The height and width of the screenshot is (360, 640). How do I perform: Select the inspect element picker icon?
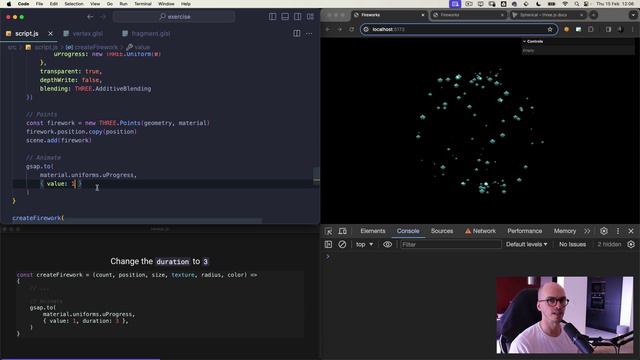tap(329, 231)
